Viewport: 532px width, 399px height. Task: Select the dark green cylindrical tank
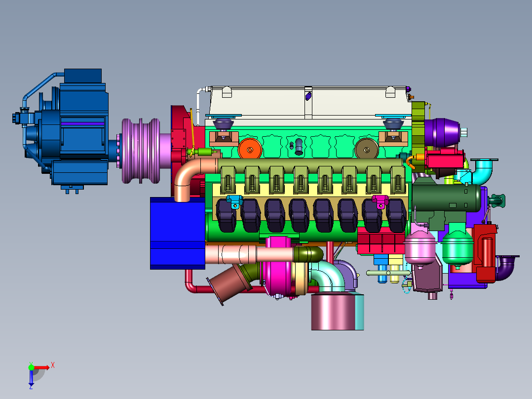(x=446, y=198)
